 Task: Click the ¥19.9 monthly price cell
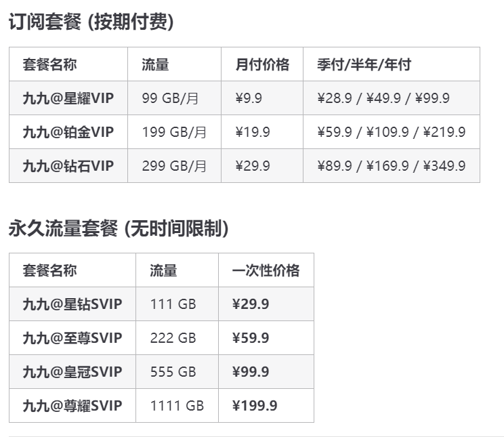(253, 132)
